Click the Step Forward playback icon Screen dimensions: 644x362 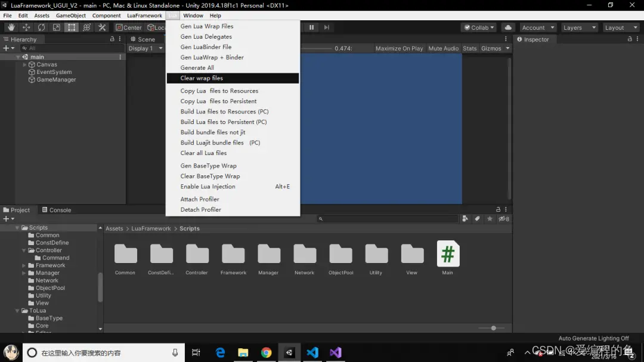click(x=326, y=27)
